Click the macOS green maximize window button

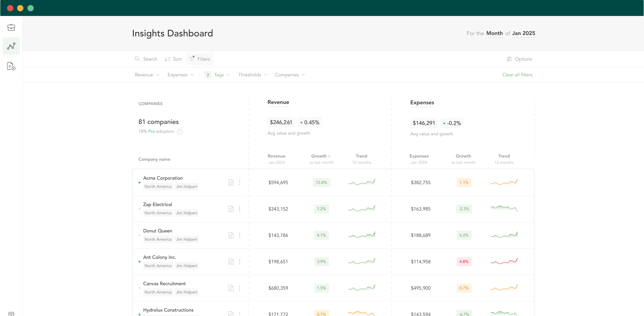pyautogui.click(x=30, y=8)
